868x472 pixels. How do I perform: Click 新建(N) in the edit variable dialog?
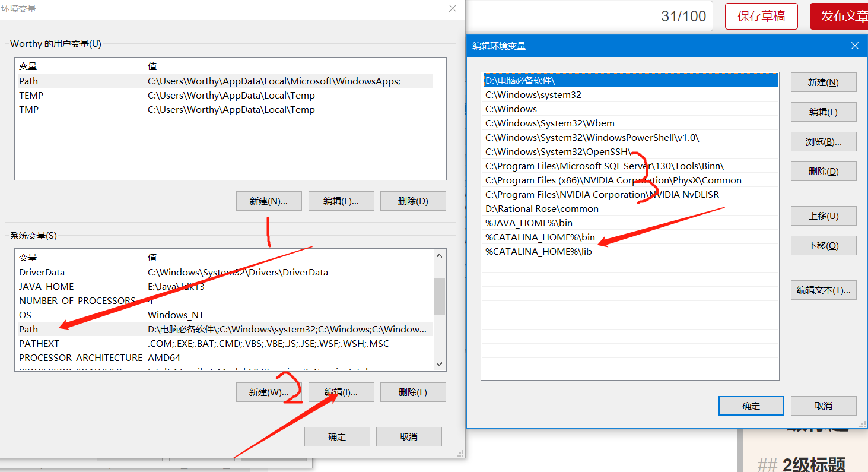click(x=823, y=83)
